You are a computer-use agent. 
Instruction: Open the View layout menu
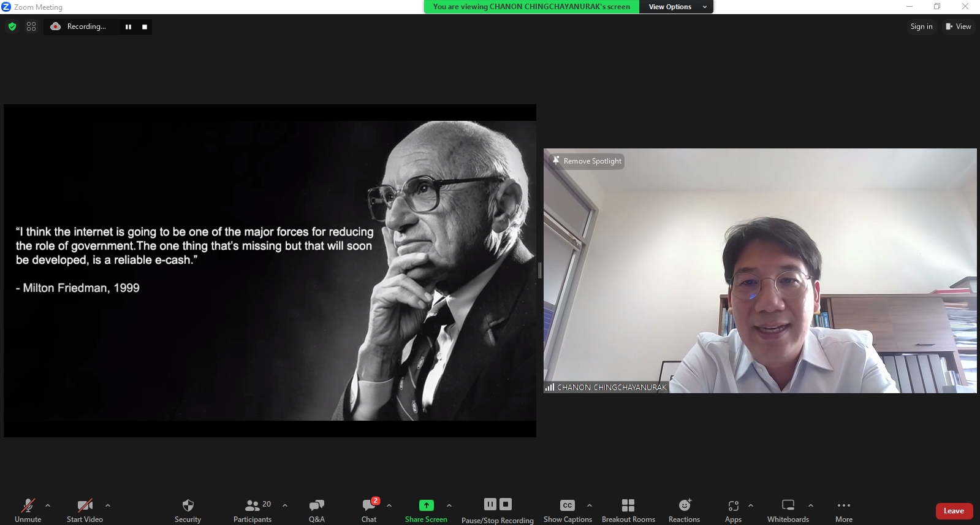pyautogui.click(x=959, y=26)
